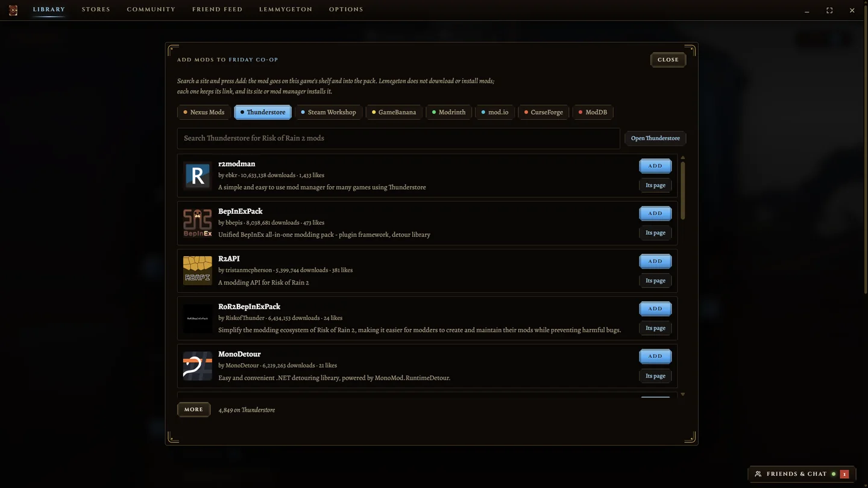Switch source to mod.io

pyautogui.click(x=495, y=112)
